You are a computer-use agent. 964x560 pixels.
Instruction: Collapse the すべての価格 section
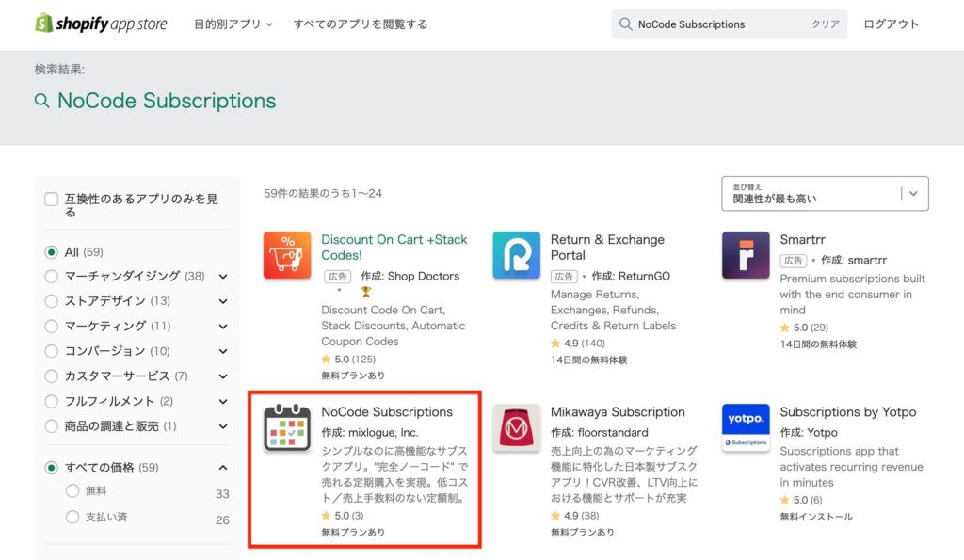[222, 466]
